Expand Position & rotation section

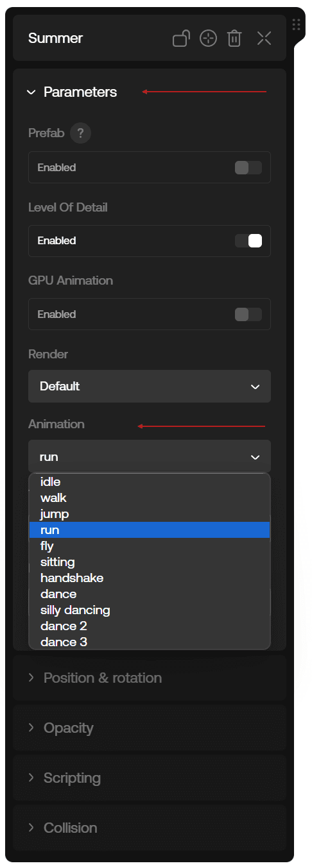(x=150, y=678)
